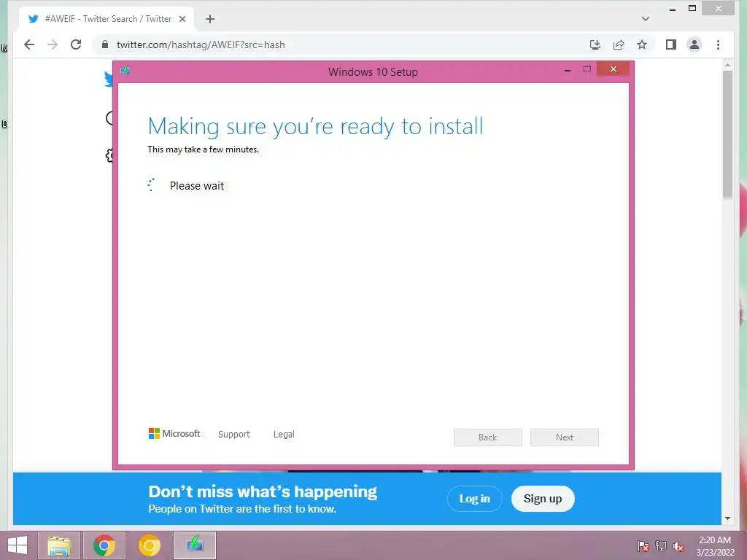Select the Windows Setup taskbar icon
747x560 pixels.
(x=195, y=545)
